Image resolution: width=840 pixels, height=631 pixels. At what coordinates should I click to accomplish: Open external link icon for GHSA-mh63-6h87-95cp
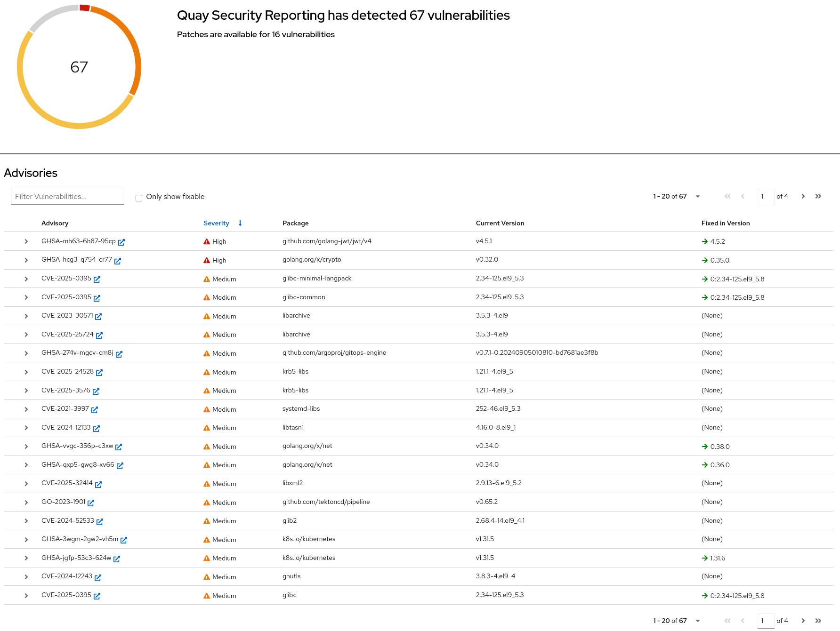pos(121,242)
